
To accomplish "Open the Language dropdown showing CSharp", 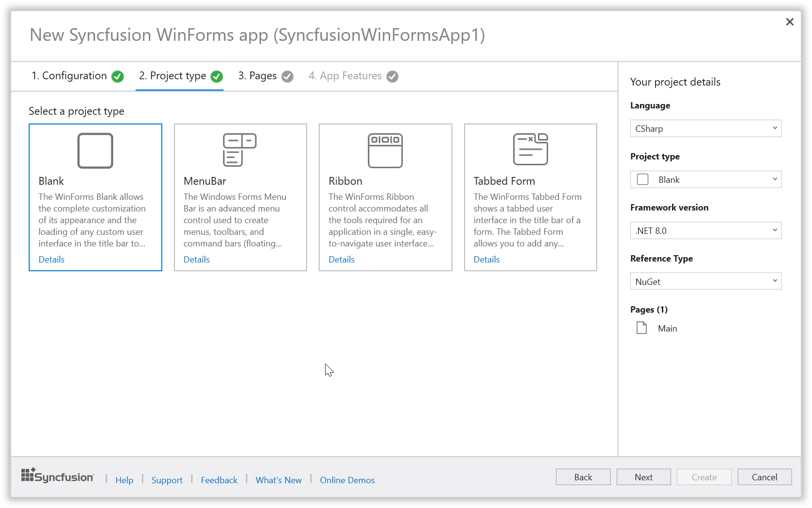I will 706,128.
